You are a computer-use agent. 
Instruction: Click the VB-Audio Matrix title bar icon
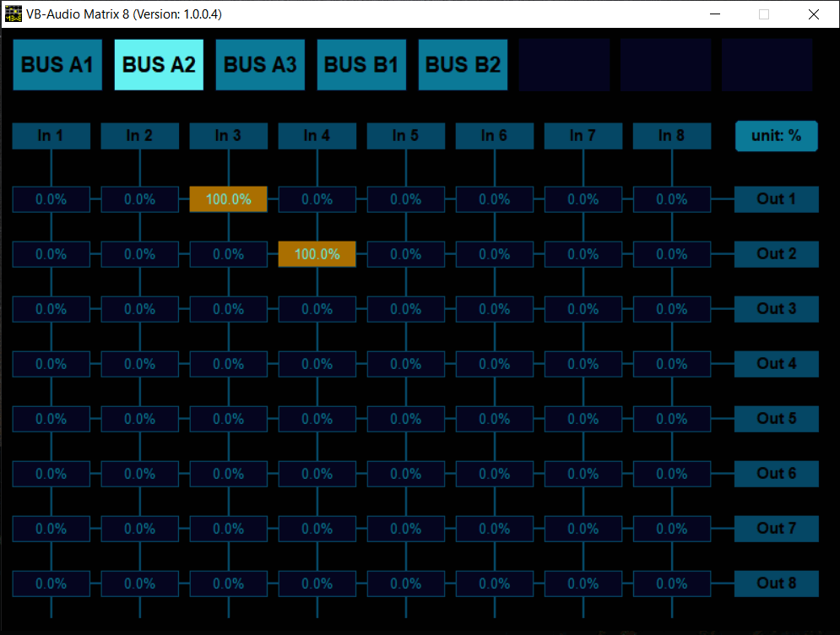(12, 14)
